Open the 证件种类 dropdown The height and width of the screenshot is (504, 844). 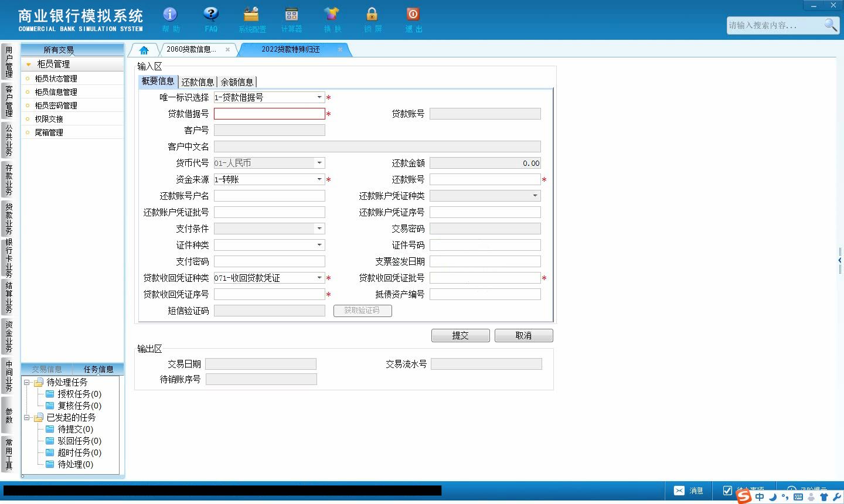pos(319,246)
